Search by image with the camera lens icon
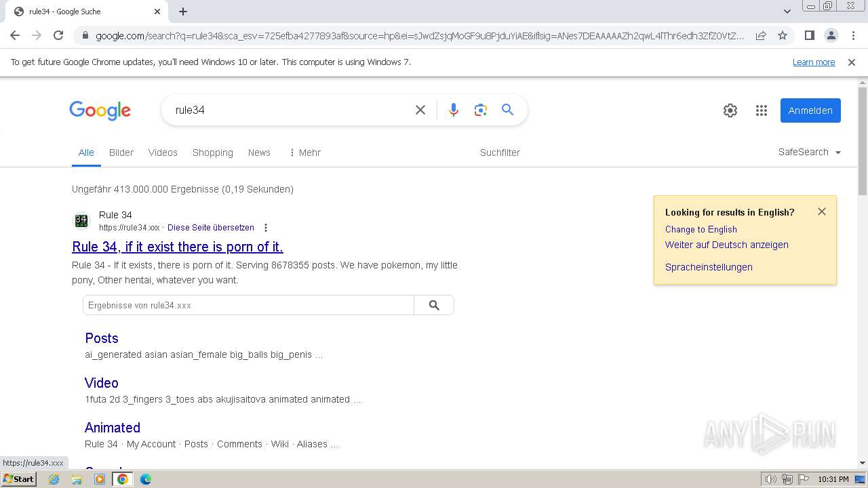The image size is (868, 488). click(481, 110)
